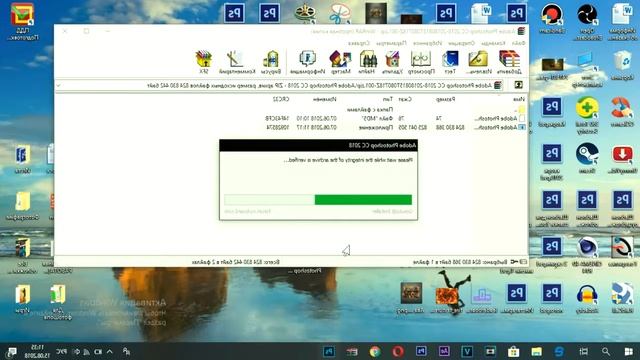Open the Recycle Bin desktop icon
The width and height of the screenshot is (640, 360).
pos(622,66)
